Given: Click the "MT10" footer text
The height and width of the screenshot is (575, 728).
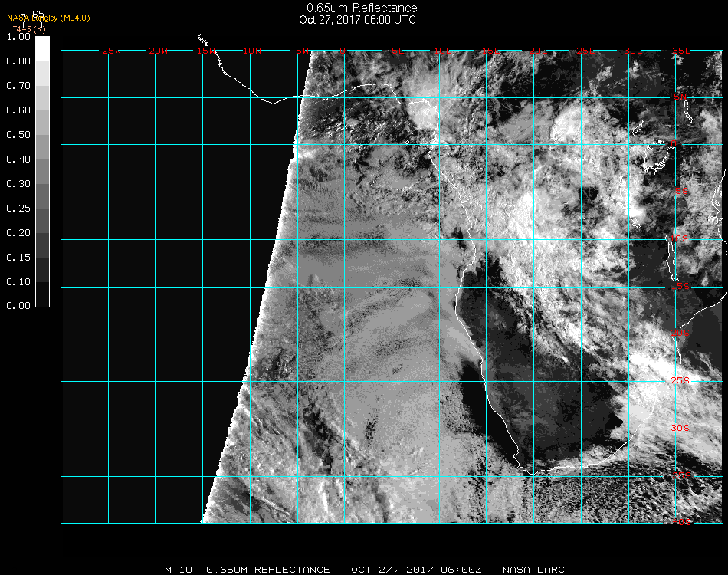Looking at the screenshot, I should coord(179,570).
